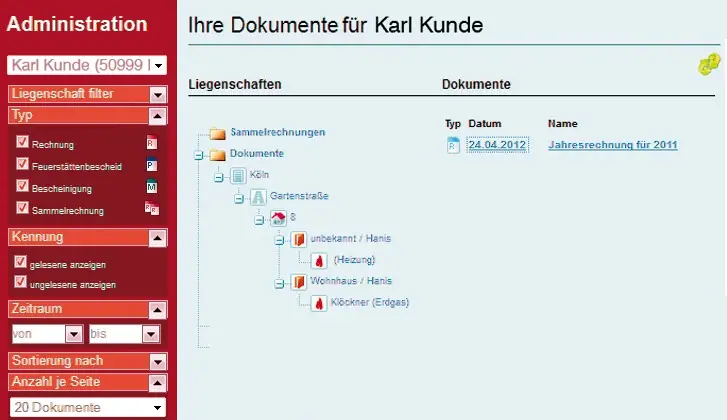Click the 24.04.2012 date link
This screenshot has height=420, width=727.
click(x=497, y=145)
